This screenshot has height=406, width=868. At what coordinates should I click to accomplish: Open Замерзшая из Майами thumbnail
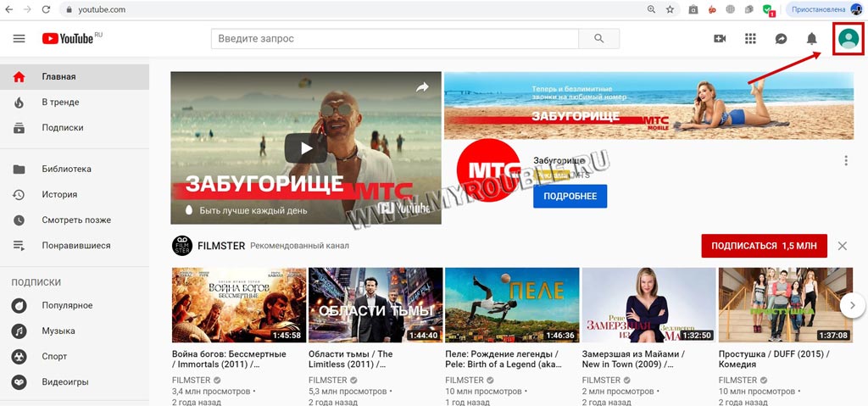648,304
